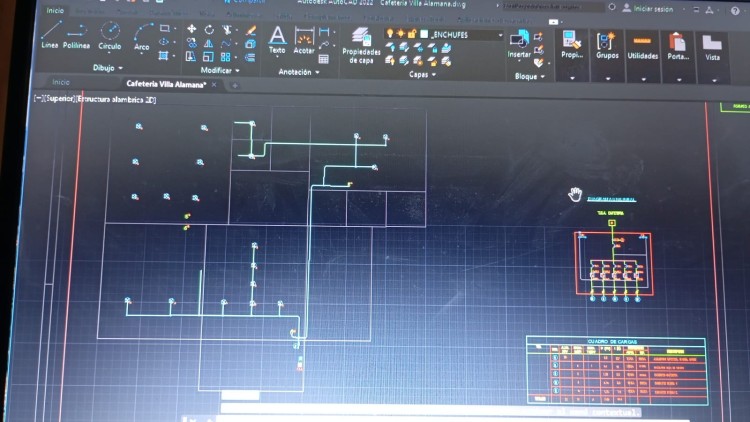The image size is (750, 422).
Task: Click the Insertar block icon
Action: click(519, 44)
